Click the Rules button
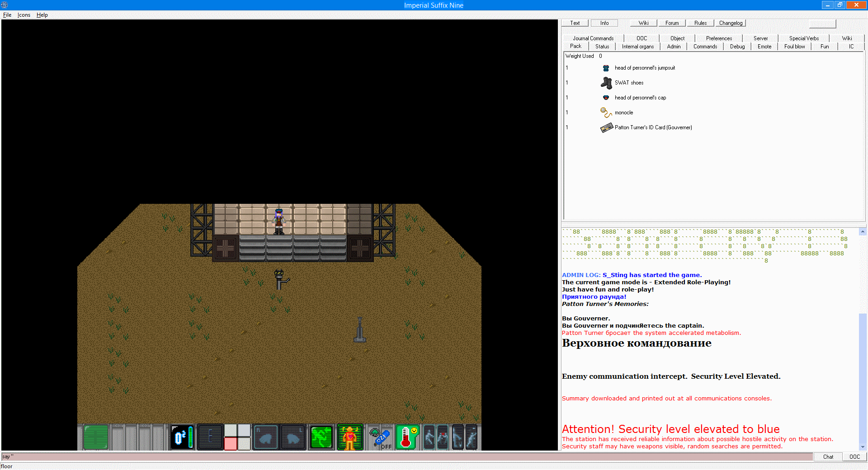The height and width of the screenshot is (470, 868). pyautogui.click(x=700, y=23)
